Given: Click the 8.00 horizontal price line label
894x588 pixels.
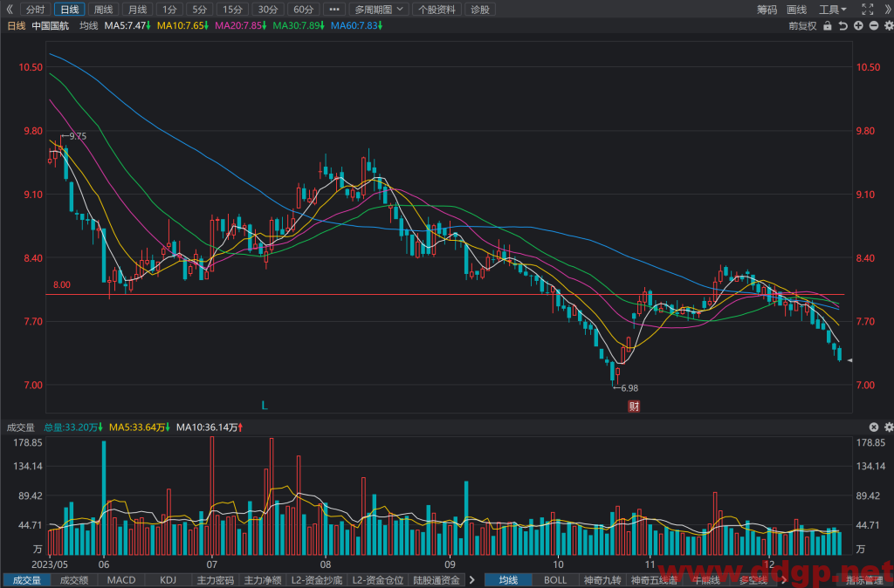Looking at the screenshot, I should click(62, 285).
